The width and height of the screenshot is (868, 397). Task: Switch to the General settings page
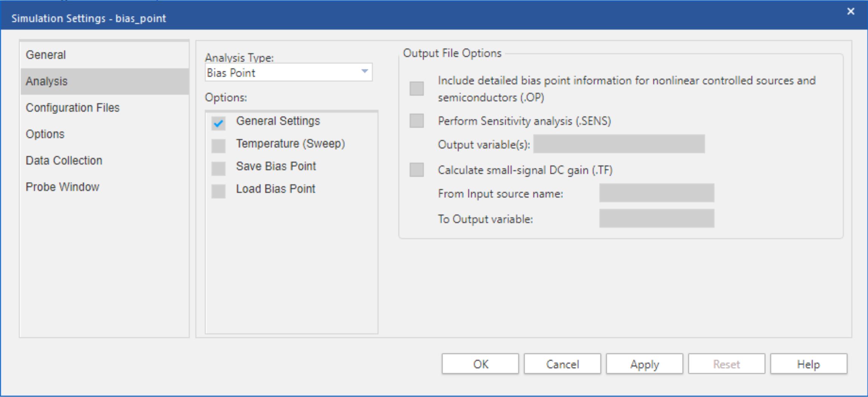(45, 54)
